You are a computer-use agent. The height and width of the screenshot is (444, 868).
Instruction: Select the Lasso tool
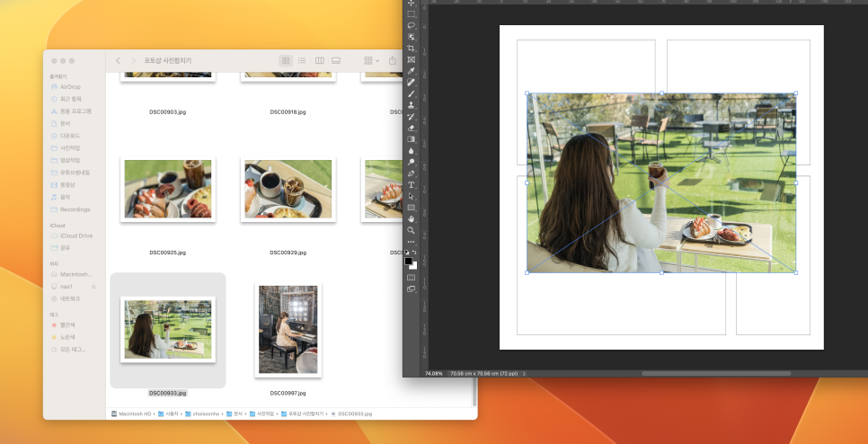click(412, 25)
